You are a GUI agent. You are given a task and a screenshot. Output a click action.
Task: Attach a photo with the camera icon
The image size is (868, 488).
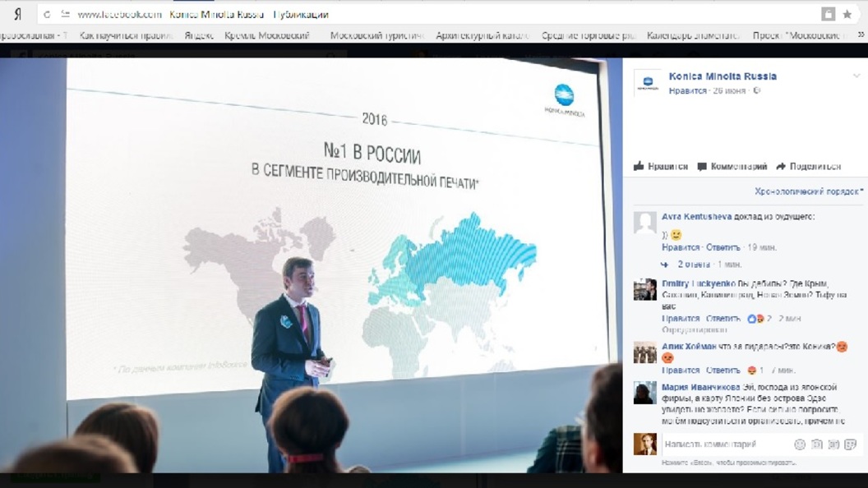pos(816,444)
